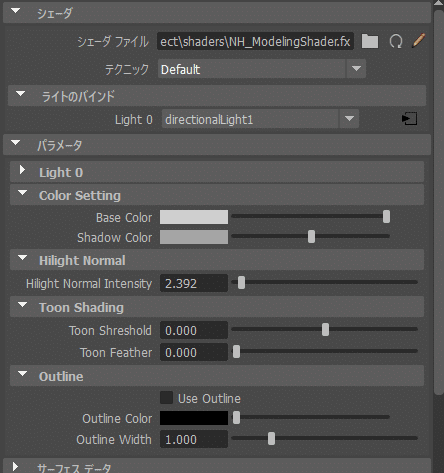Click the Toon Feather slider handle
Screen dimensions: 444x473
tap(236, 352)
